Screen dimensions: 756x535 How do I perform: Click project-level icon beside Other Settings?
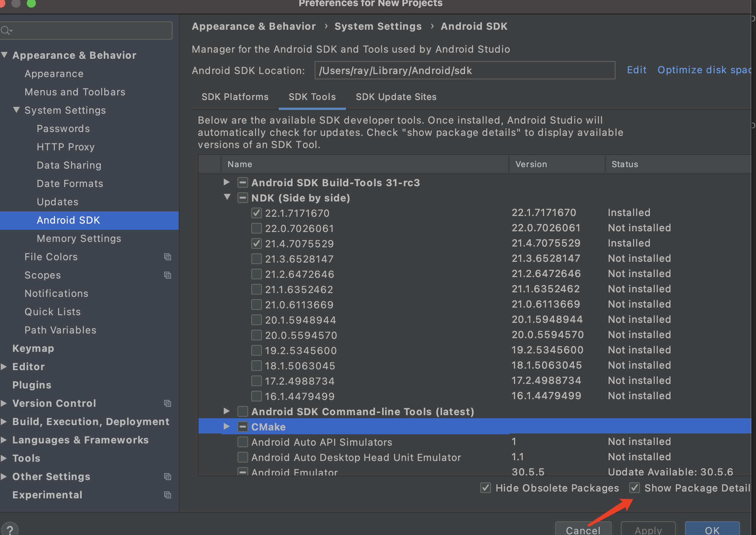[167, 477]
